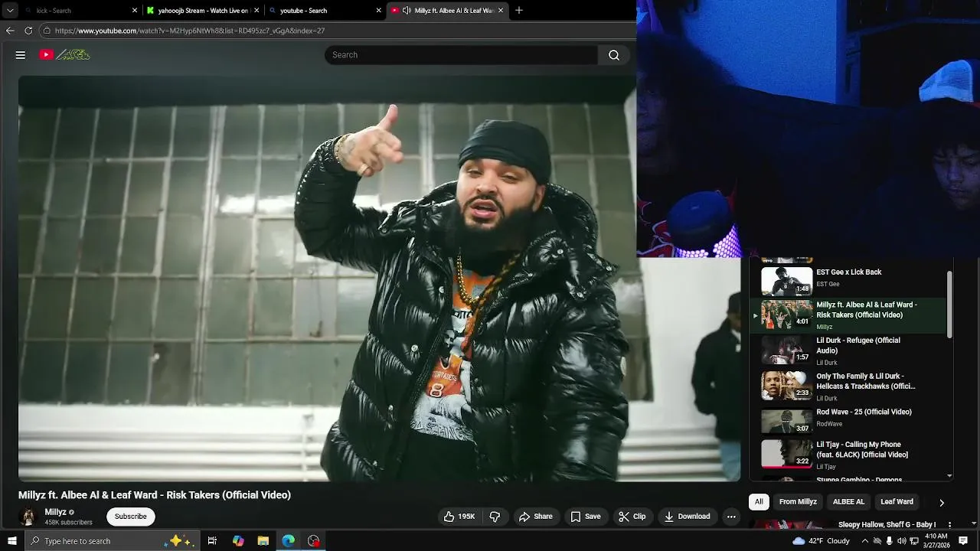The width and height of the screenshot is (980, 551).
Task: Share the video
Action: 535,517
